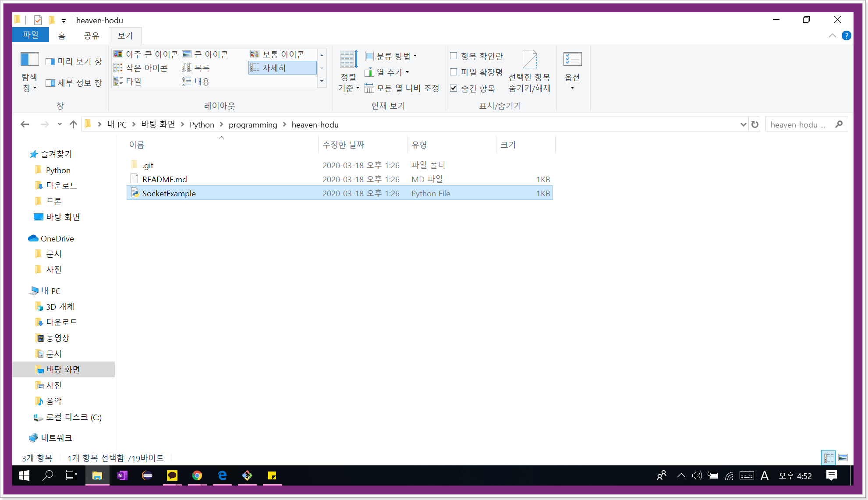Screen dimensions: 868x500
Task: Expand the address bar history dropdown
Action: click(743, 124)
